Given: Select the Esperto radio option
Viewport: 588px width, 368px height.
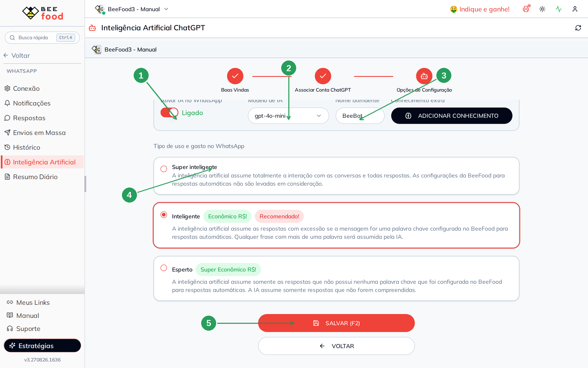Looking at the screenshot, I should [x=164, y=268].
